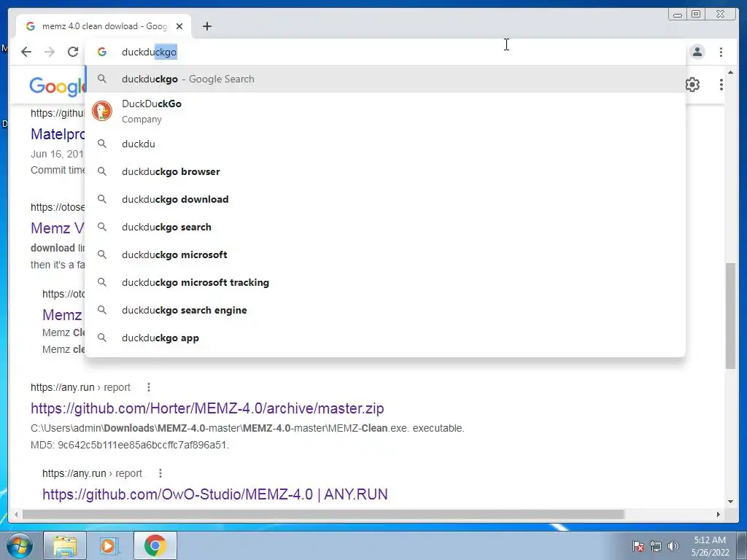Open the Google apps dots icon
The height and width of the screenshot is (560, 747).
click(721, 85)
